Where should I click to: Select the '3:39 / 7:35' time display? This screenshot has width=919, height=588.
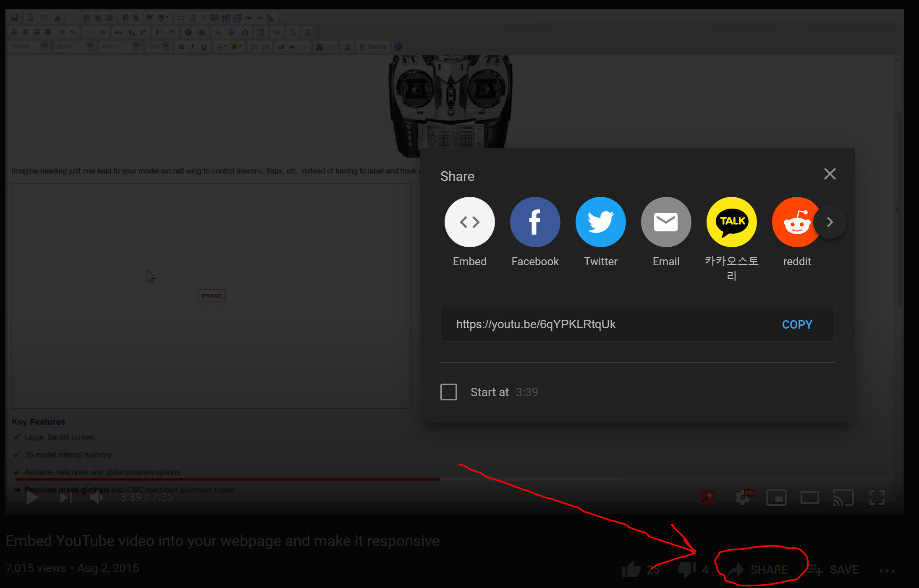coord(146,497)
